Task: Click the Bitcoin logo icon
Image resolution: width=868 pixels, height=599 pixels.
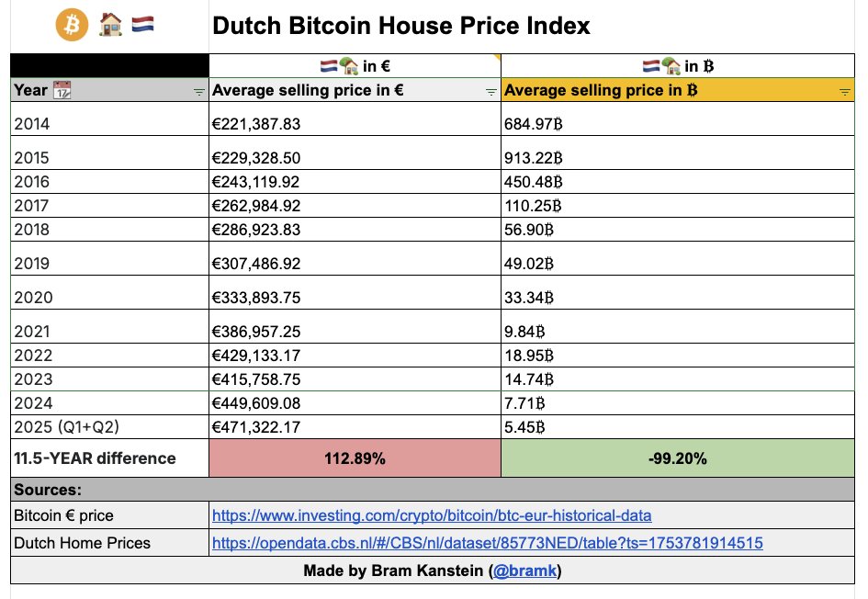Action: [72, 25]
